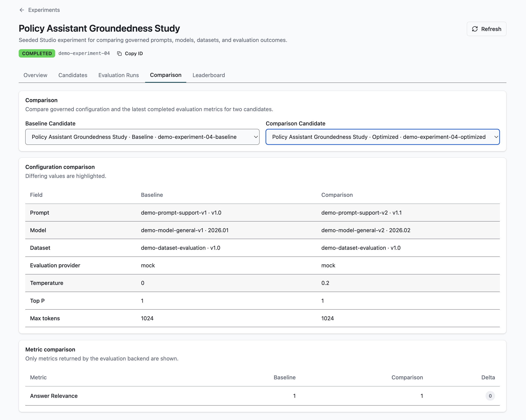Viewport: 526px width, 420px height.
Task: Click comparison temperature value 0.2
Action: coord(325,283)
